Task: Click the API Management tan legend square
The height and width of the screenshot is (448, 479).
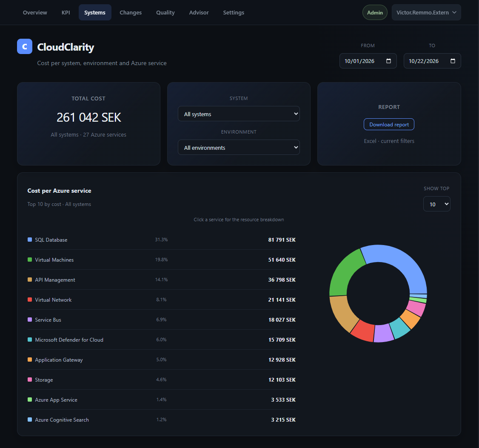Action: 30,280
